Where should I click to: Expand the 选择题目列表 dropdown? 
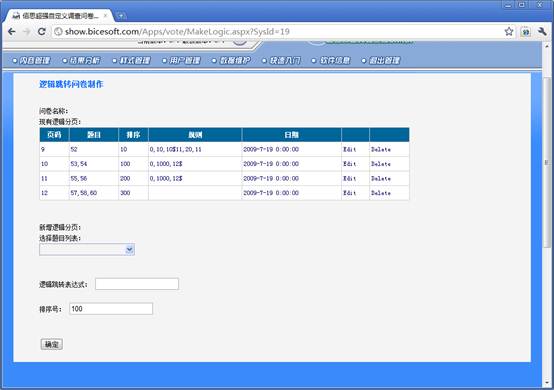pyautogui.click(x=87, y=250)
